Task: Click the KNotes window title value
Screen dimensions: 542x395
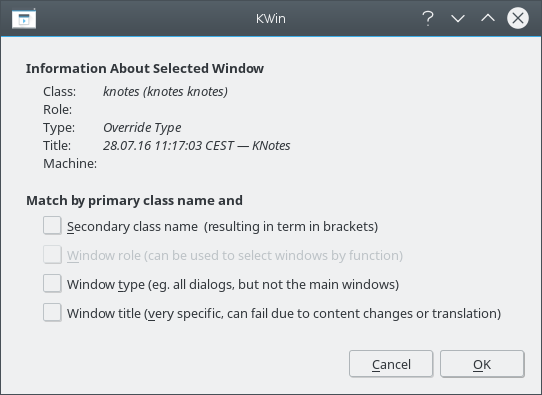Action: tap(196, 145)
